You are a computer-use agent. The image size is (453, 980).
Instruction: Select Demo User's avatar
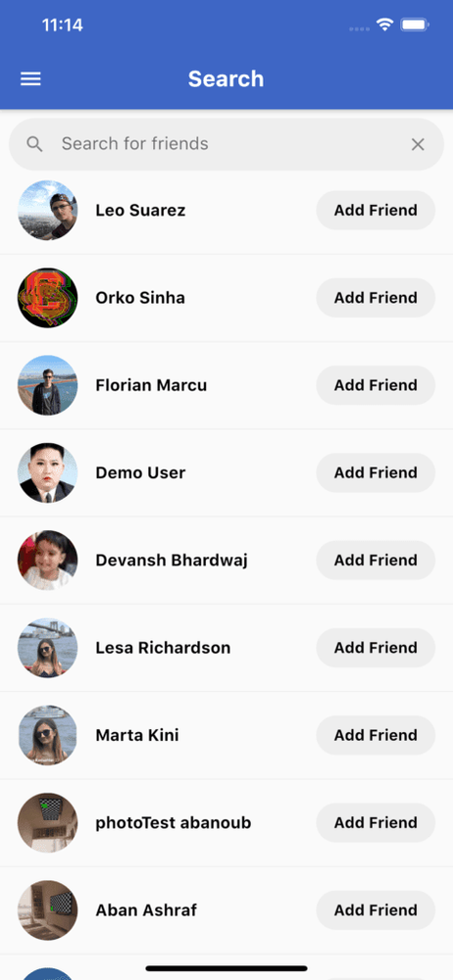coord(47,472)
